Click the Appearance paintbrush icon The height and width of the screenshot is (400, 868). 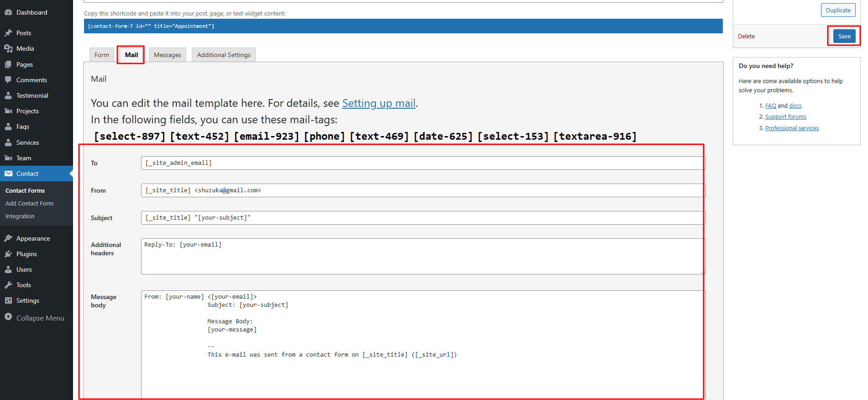click(8, 238)
